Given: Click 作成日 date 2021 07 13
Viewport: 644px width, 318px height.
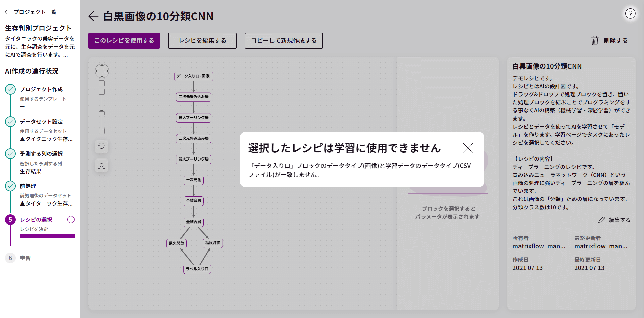Looking at the screenshot, I should pos(528,268).
